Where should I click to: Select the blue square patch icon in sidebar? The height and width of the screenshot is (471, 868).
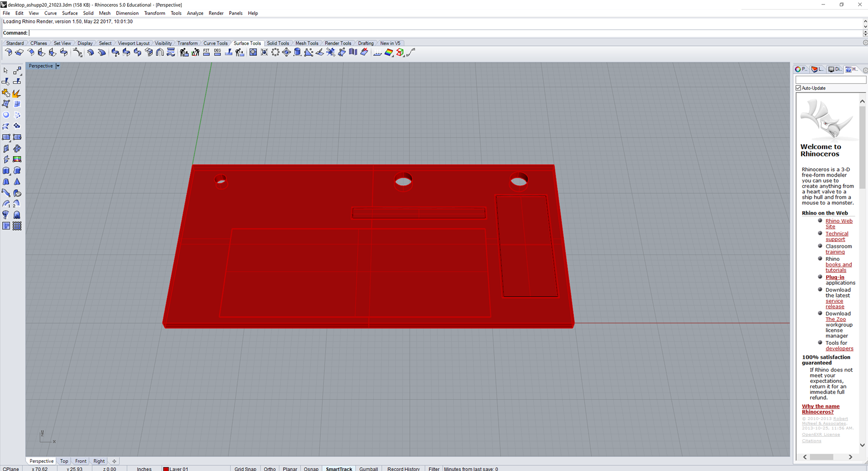click(x=6, y=226)
